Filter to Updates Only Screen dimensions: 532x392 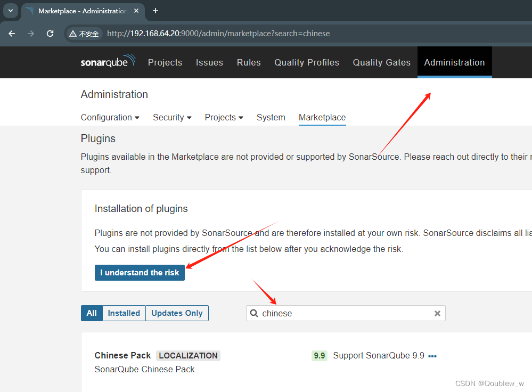tap(177, 313)
